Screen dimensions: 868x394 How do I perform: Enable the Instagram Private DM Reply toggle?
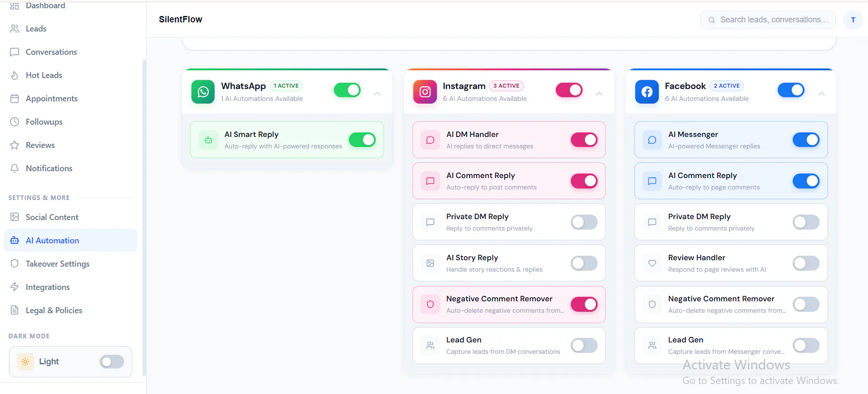[584, 222]
